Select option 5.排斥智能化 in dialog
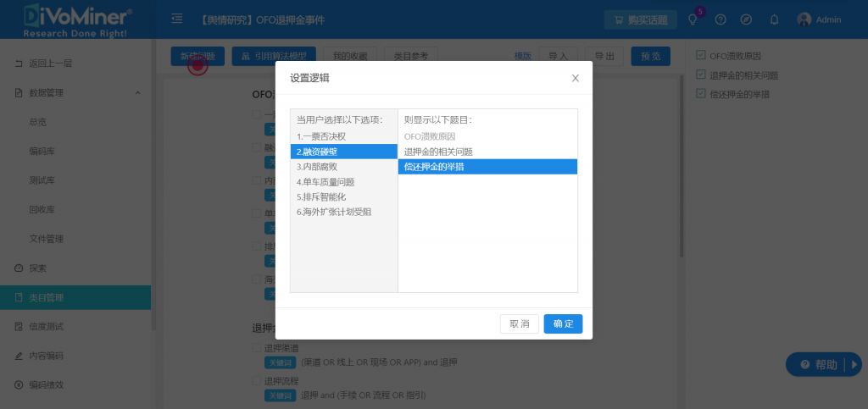Viewport: 868px width, 409px height. point(344,196)
